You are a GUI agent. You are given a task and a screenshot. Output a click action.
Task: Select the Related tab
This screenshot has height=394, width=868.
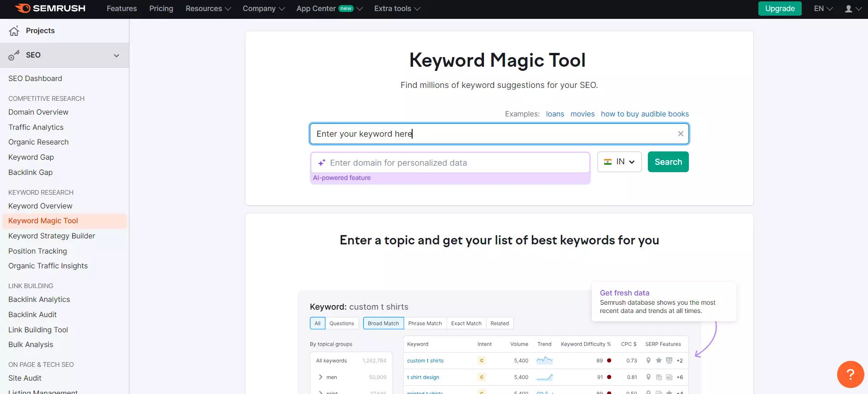click(x=500, y=324)
